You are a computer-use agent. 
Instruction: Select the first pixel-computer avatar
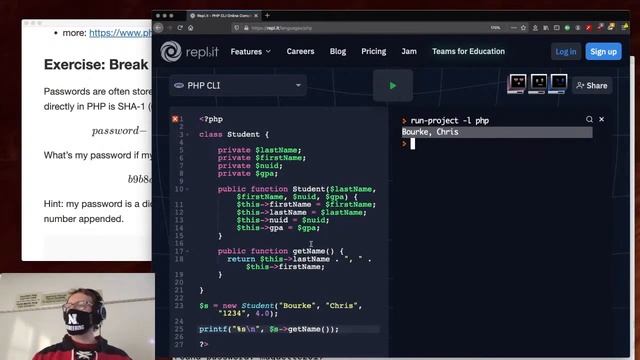click(517, 84)
